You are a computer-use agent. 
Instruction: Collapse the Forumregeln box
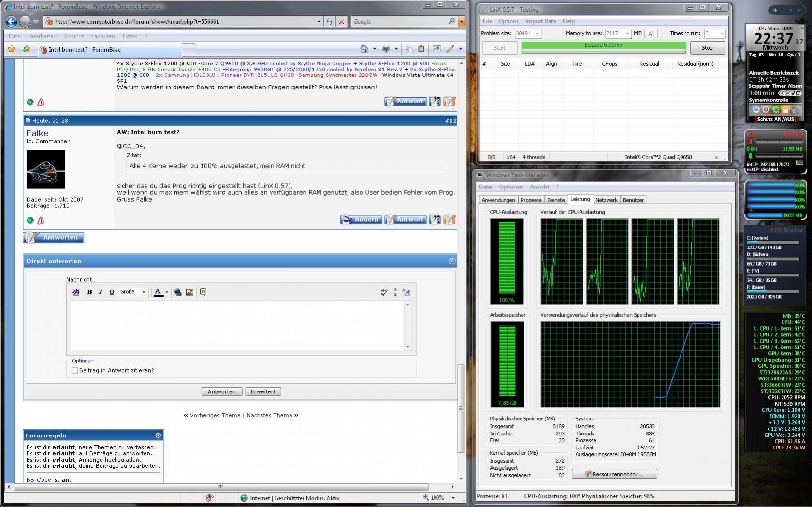tap(158, 435)
